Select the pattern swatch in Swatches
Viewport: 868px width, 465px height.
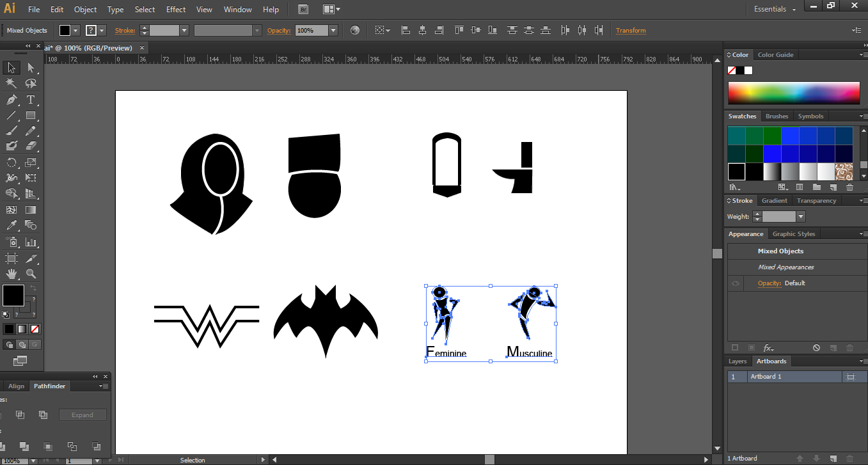pyautogui.click(x=844, y=171)
